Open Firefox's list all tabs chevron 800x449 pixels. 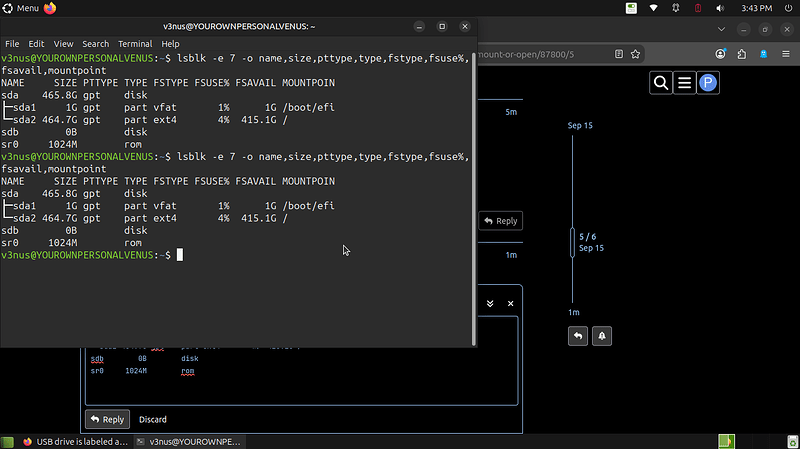[721, 29]
